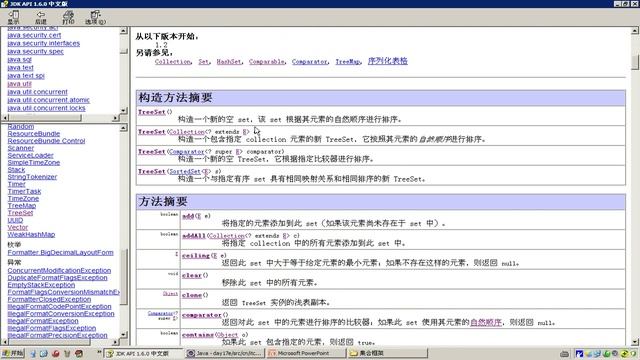
Task: Click the Back (后退) arrow toolbar icon
Action: point(40,17)
